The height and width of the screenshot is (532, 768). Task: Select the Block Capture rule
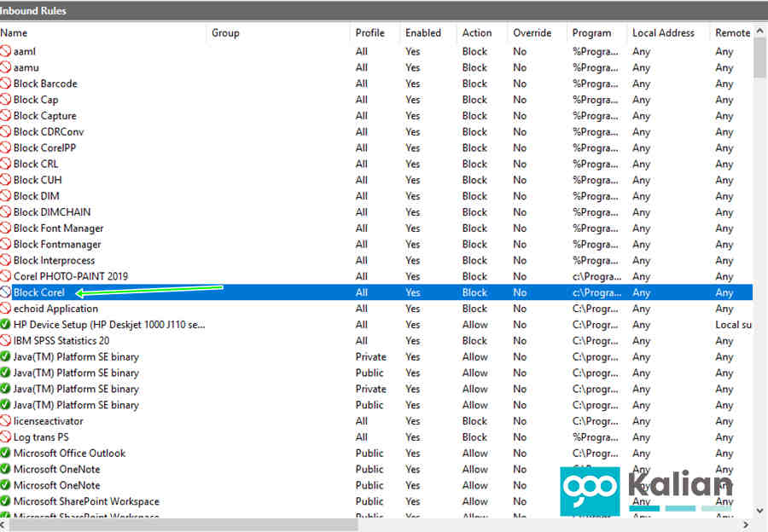[x=45, y=115]
